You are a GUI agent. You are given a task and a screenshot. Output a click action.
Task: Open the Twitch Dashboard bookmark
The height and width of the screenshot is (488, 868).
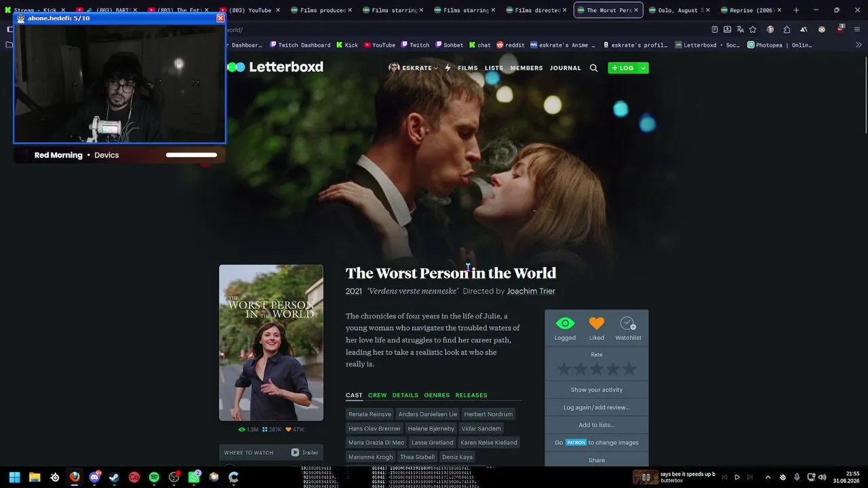click(300, 45)
